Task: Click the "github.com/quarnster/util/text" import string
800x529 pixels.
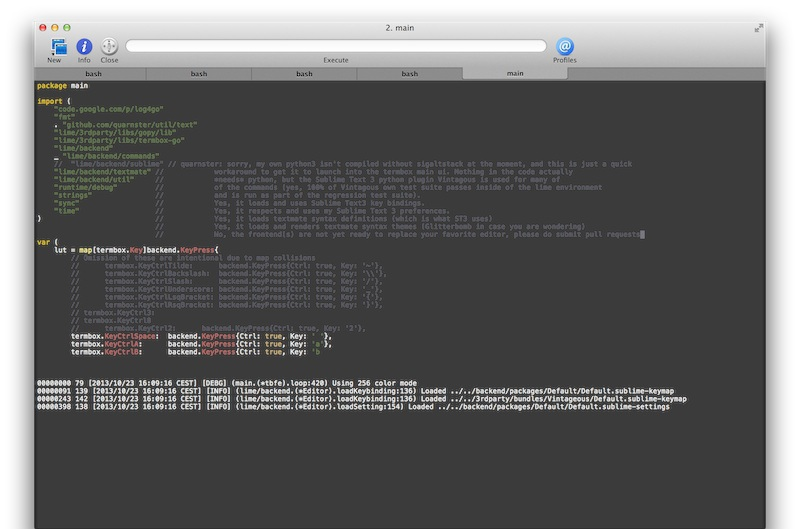Action: click(130, 125)
